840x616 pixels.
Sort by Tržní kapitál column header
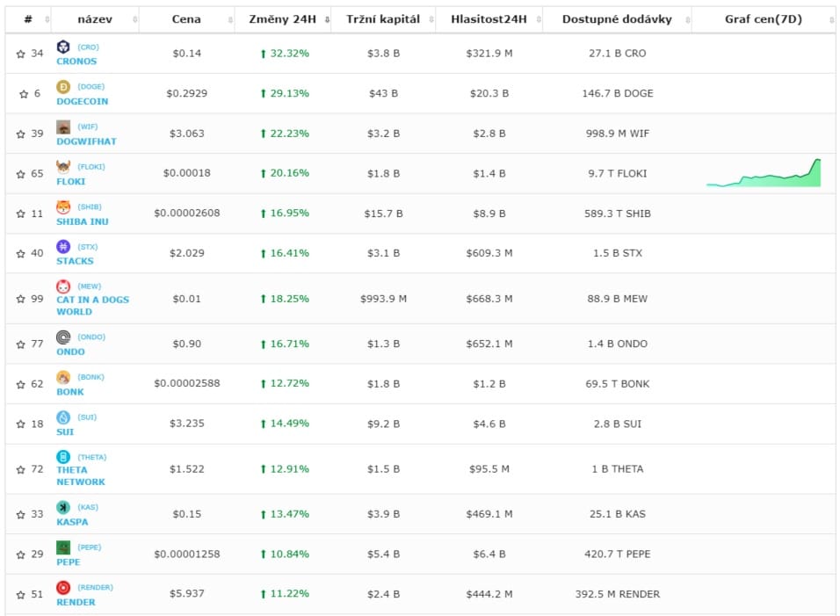pyautogui.click(x=383, y=19)
